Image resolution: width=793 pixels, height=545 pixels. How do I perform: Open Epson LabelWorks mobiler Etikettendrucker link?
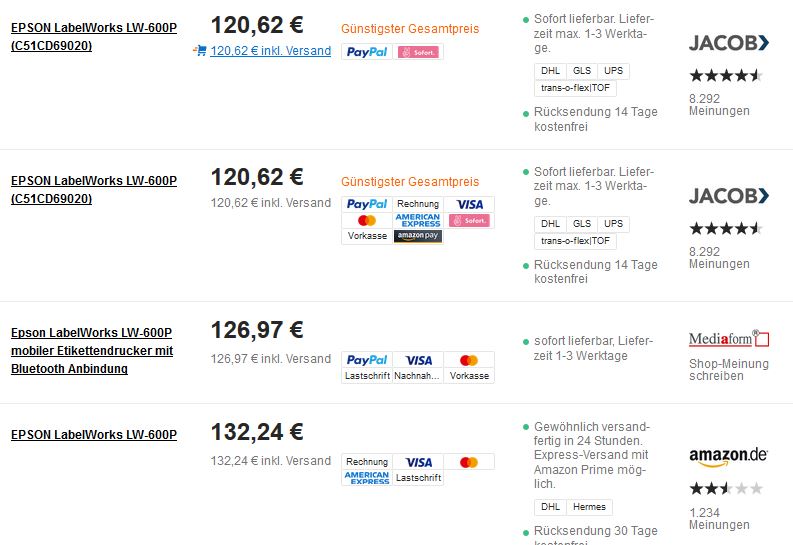pyautogui.click(x=92, y=350)
